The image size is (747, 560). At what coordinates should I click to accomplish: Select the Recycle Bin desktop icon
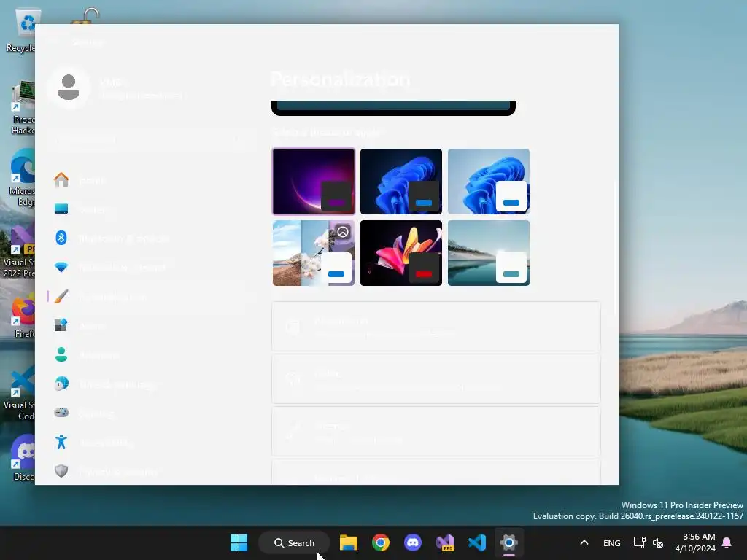click(20, 31)
